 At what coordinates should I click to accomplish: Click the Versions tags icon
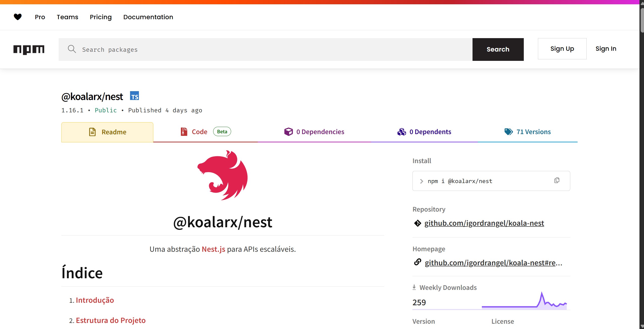(509, 132)
